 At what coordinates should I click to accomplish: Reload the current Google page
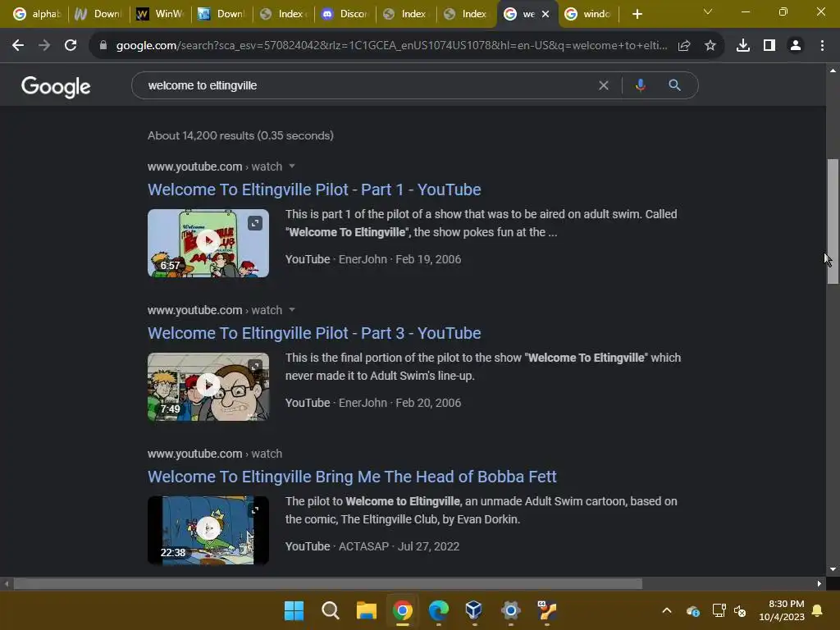point(71,46)
